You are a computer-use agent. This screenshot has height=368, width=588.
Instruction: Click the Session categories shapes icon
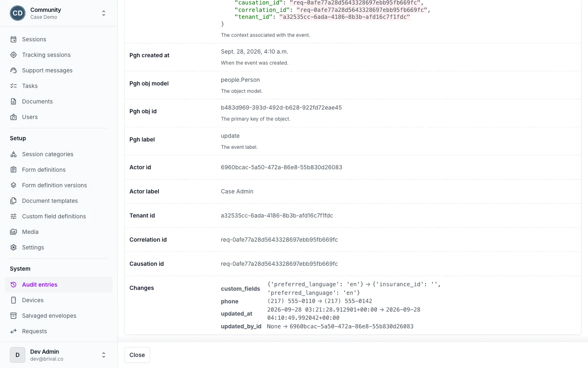click(x=13, y=154)
